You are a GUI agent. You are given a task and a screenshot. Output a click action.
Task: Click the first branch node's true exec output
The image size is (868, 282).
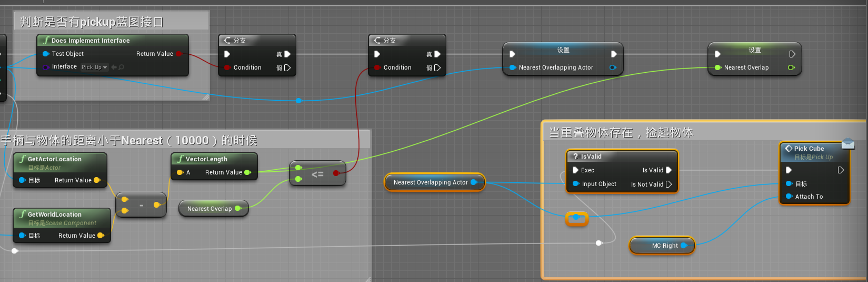pyautogui.click(x=287, y=54)
